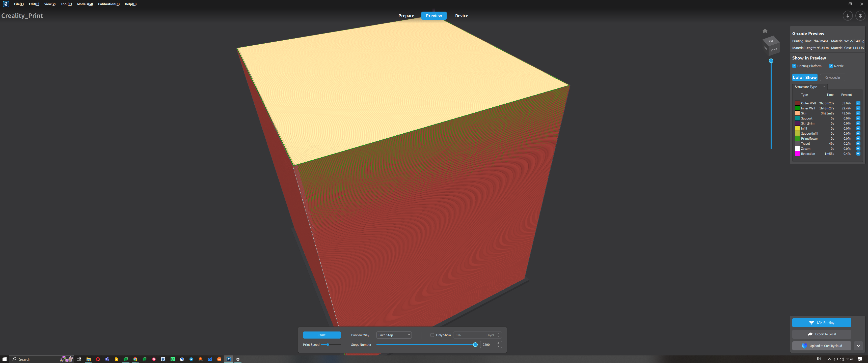Click the LAN Printing wifi icon button
868x363 pixels.
(x=812, y=322)
